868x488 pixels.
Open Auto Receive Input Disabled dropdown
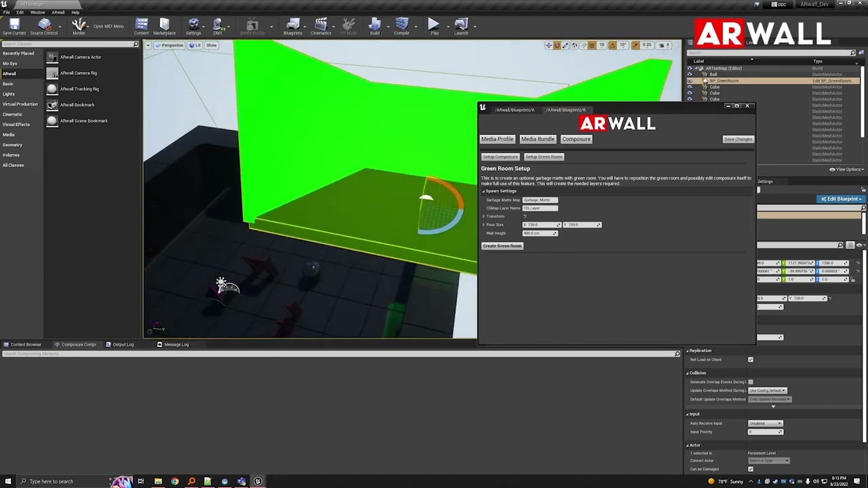[765, 424]
